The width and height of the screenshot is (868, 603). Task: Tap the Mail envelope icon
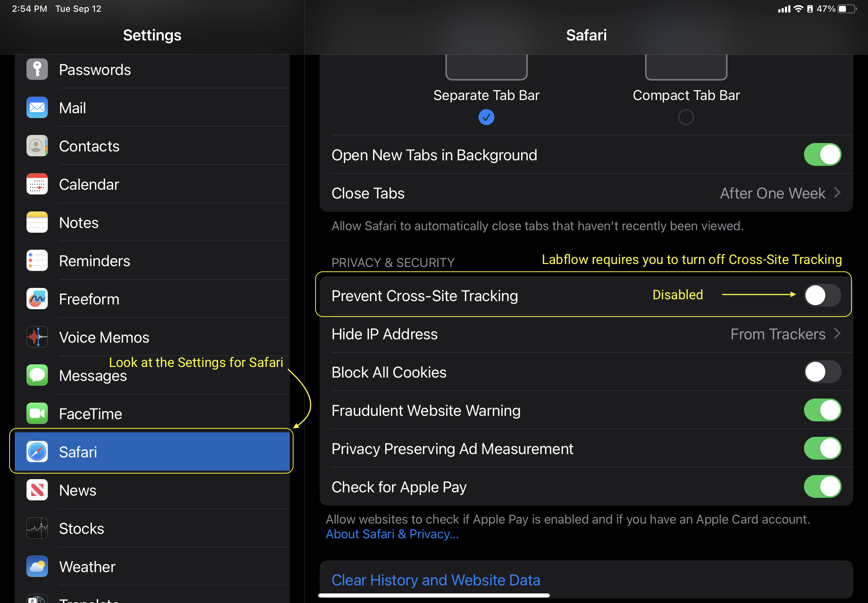point(37,108)
